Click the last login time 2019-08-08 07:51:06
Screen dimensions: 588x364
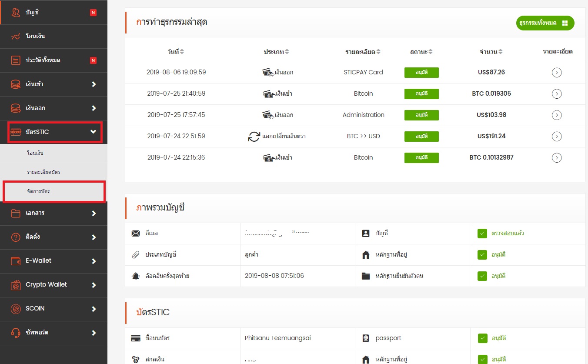(x=274, y=276)
